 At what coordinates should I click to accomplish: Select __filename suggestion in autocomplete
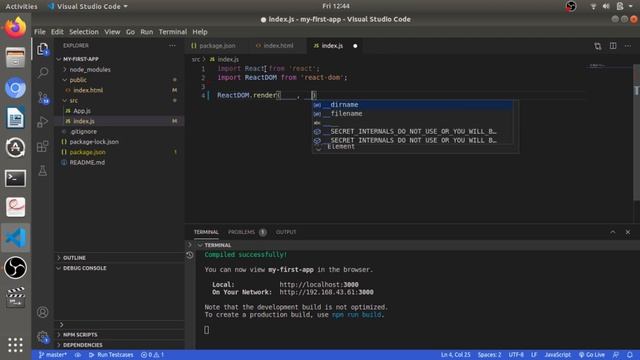[413, 114]
